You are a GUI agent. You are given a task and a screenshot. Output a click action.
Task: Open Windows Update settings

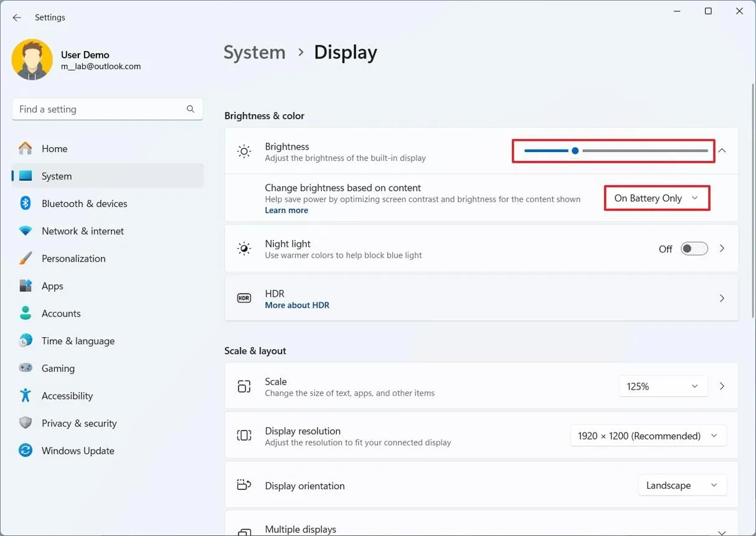(108, 450)
